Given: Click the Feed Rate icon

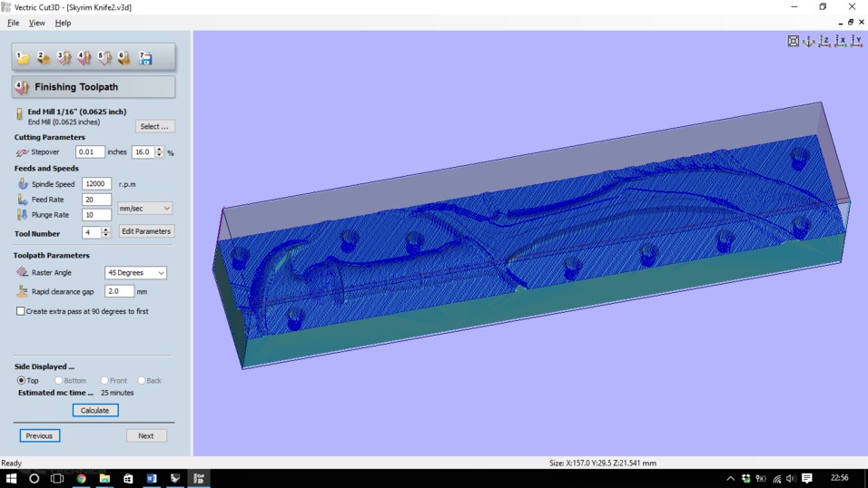Looking at the screenshot, I should pyautogui.click(x=22, y=200).
